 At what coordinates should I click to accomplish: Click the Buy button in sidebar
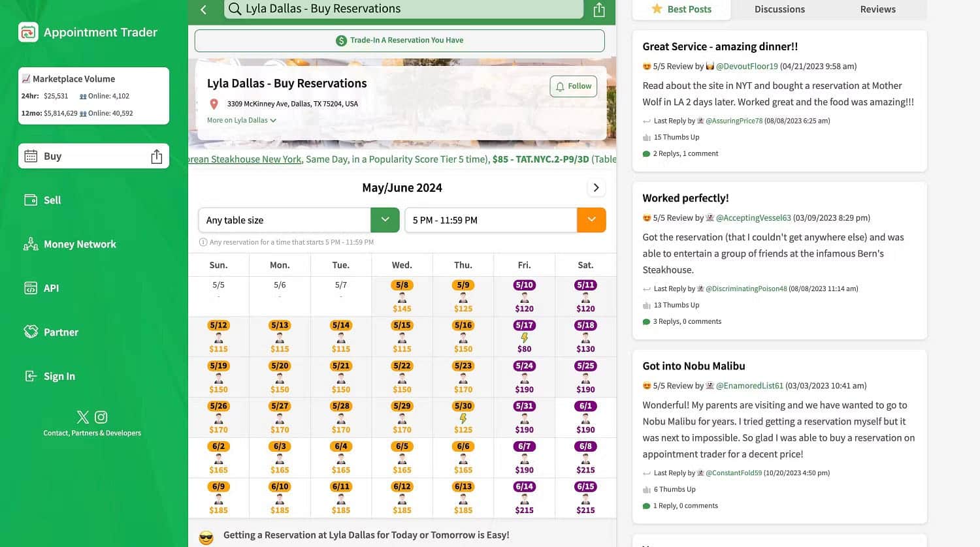[x=93, y=156]
